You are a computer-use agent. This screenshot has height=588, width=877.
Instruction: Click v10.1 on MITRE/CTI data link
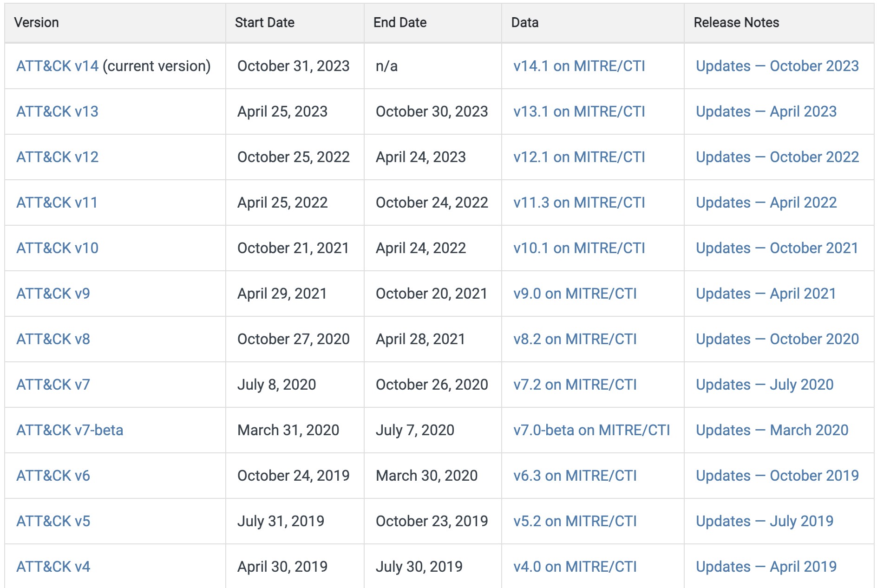coord(579,248)
